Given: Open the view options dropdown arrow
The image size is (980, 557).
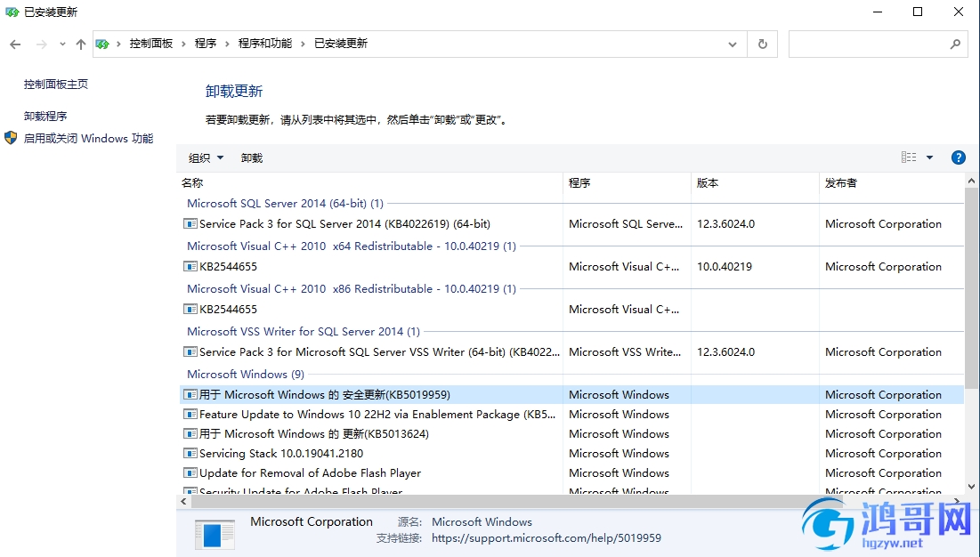Looking at the screenshot, I should click(x=929, y=157).
